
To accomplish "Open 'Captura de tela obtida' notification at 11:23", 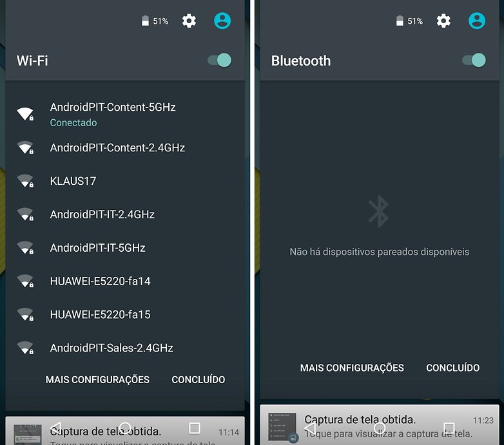I will (x=379, y=425).
